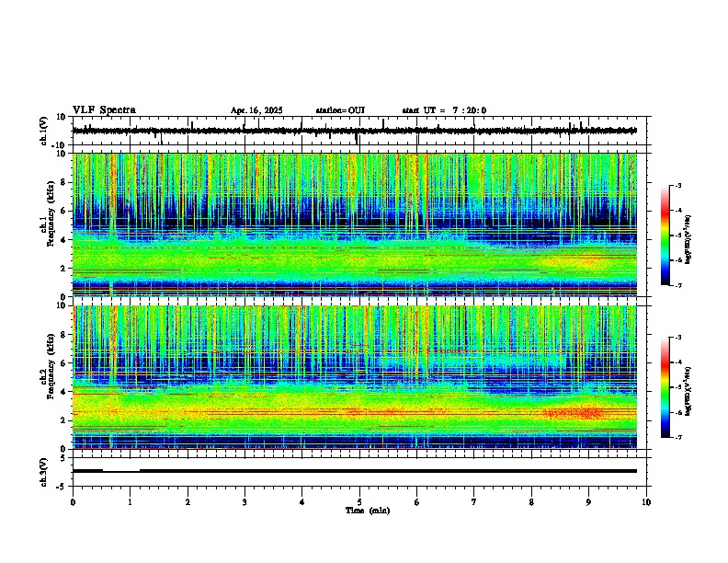Viewport: 728px width, 563px height.
Task: Click tick label "4" on the Time axis
Action: click(x=301, y=502)
